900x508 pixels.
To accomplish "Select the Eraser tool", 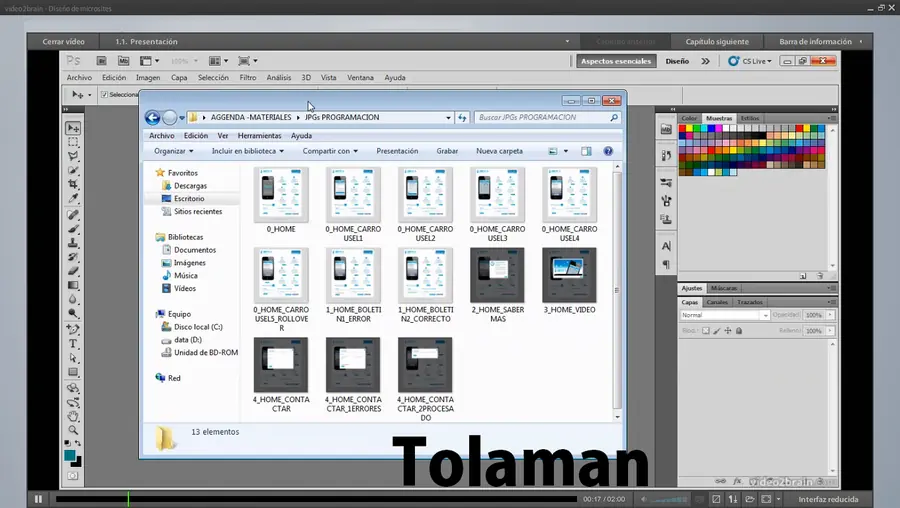I will pos(73,271).
